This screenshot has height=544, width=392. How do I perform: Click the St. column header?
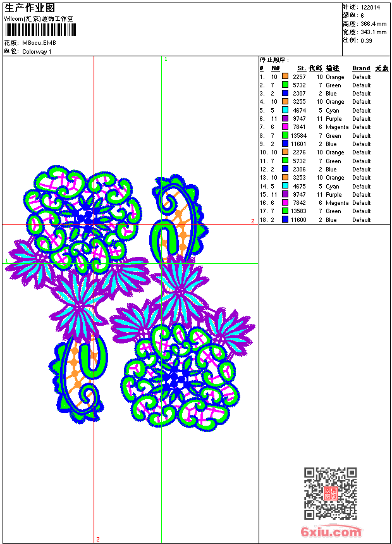(302, 68)
